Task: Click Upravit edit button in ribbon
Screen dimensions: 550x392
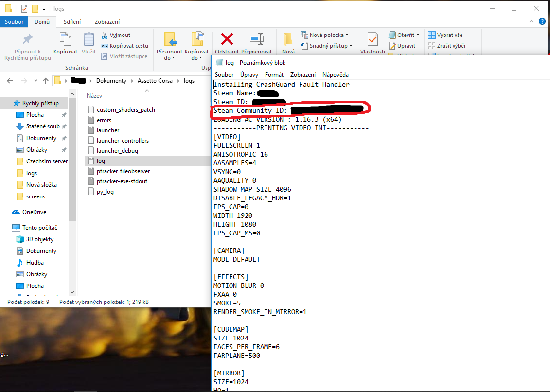Action: [402, 46]
